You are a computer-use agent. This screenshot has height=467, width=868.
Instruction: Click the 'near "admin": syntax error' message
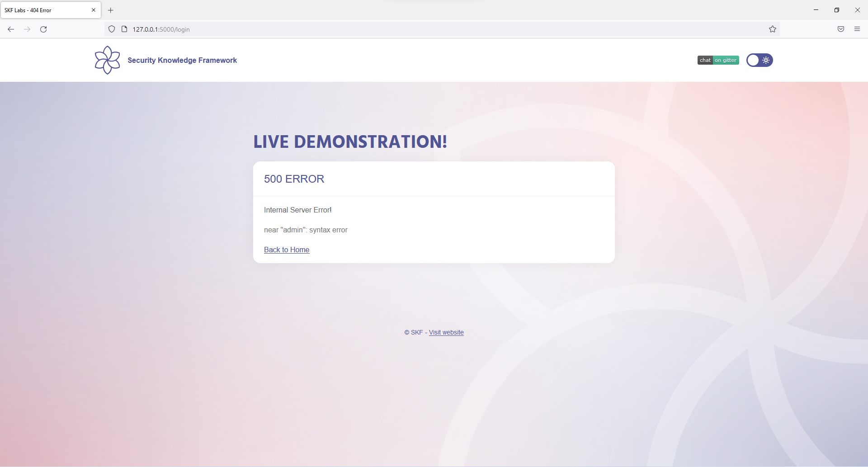point(306,230)
